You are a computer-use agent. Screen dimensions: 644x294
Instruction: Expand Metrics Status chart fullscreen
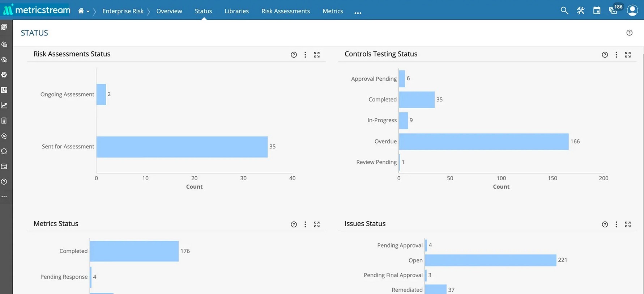click(x=317, y=224)
